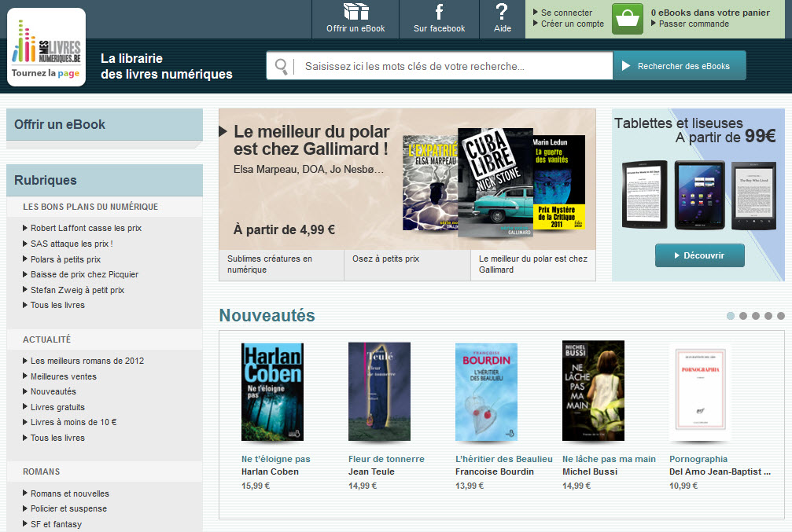Screen dimensions: 792x532
Task: Open the Aide question mark icon
Action: coord(502,12)
